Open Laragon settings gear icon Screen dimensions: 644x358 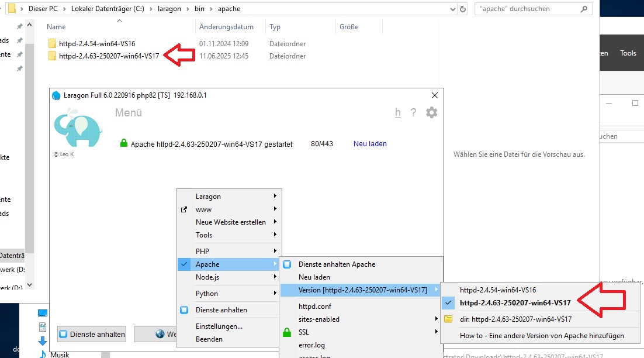431,113
